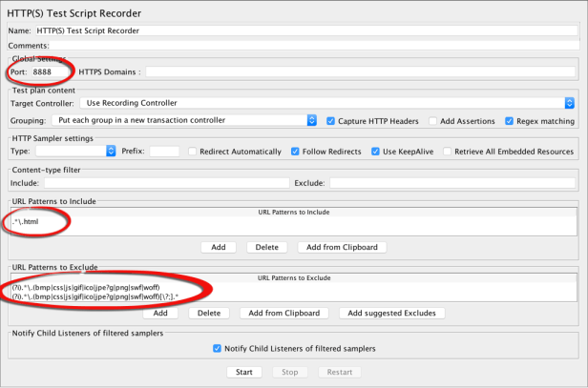Image resolution: width=588 pixels, height=388 pixels.
Task: Click Add from Clipboard in Exclude section
Action: (x=284, y=313)
